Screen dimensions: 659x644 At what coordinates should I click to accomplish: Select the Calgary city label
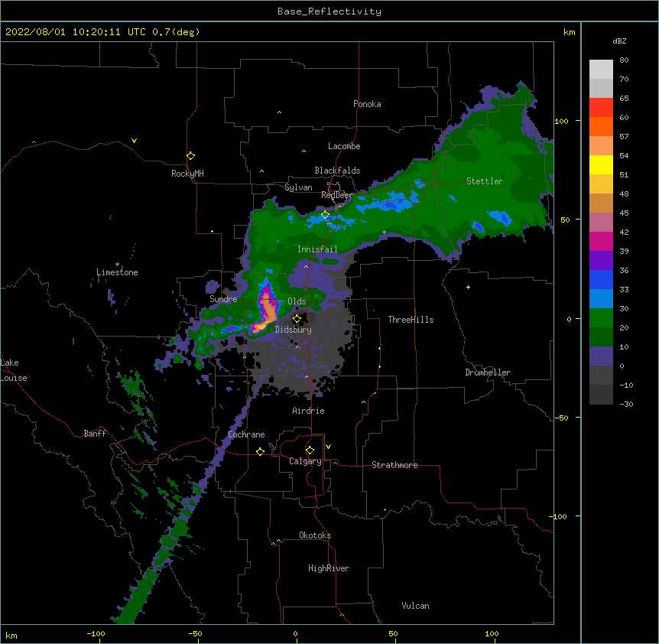click(305, 461)
